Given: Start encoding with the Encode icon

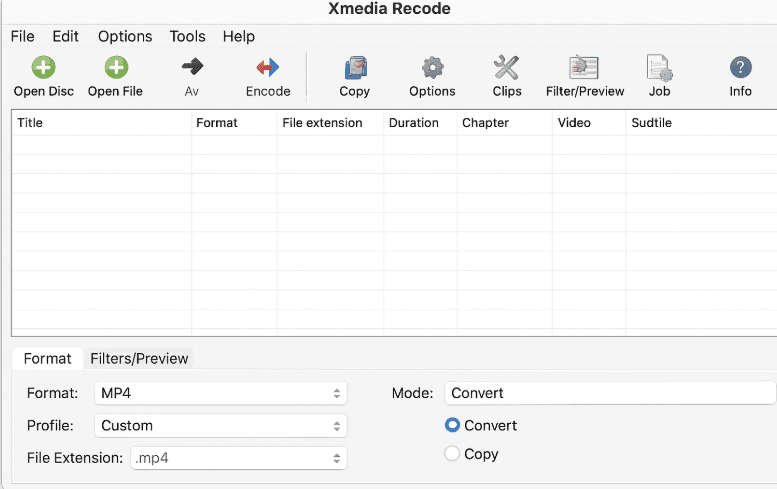Looking at the screenshot, I should point(268,67).
